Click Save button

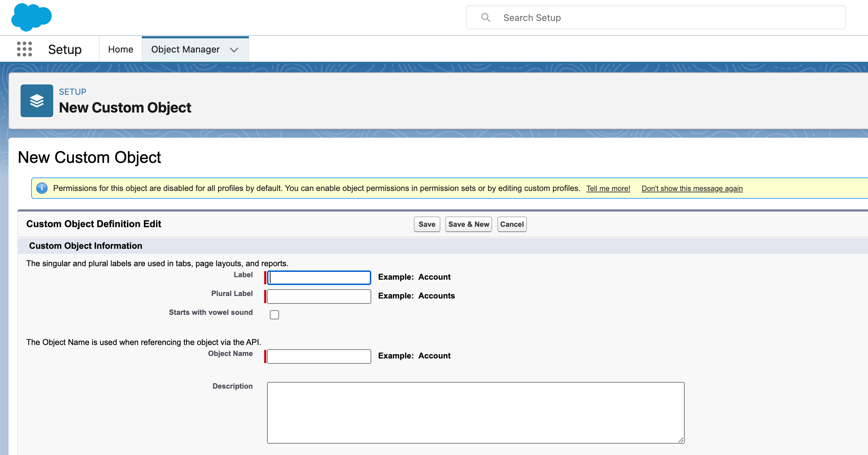(x=427, y=224)
